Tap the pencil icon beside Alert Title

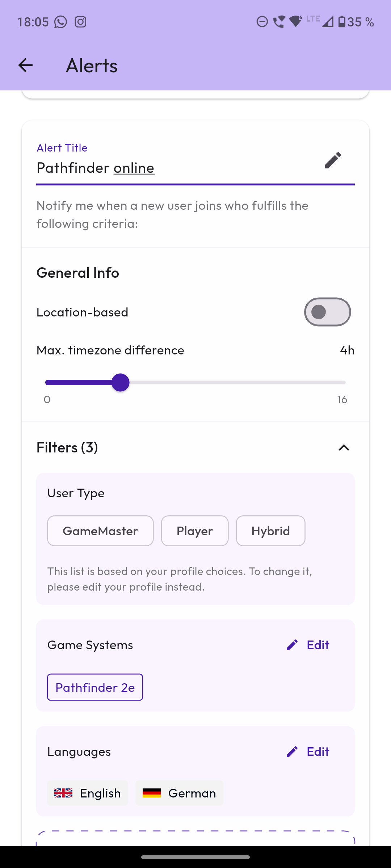pyautogui.click(x=333, y=160)
